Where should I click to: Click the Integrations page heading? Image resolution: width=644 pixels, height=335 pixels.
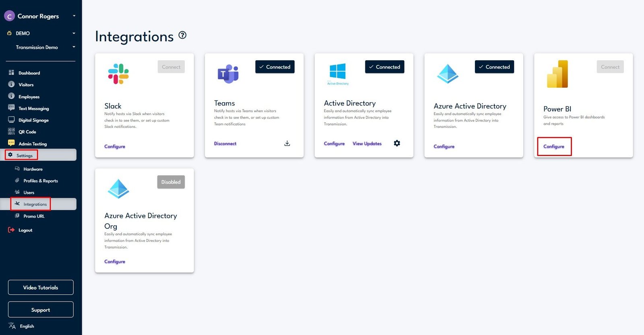tap(134, 36)
